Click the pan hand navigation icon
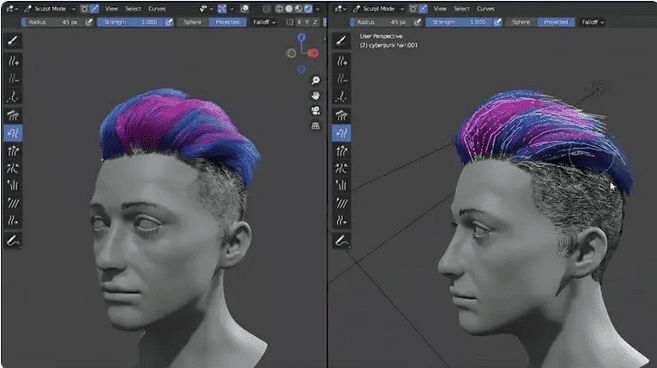Viewport: 657px width, 368px height. point(316,96)
